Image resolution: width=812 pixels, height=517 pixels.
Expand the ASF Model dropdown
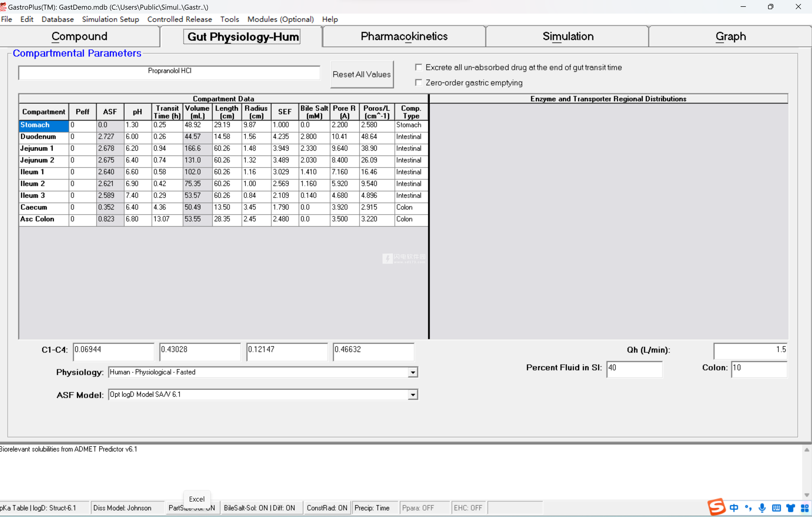(x=413, y=395)
